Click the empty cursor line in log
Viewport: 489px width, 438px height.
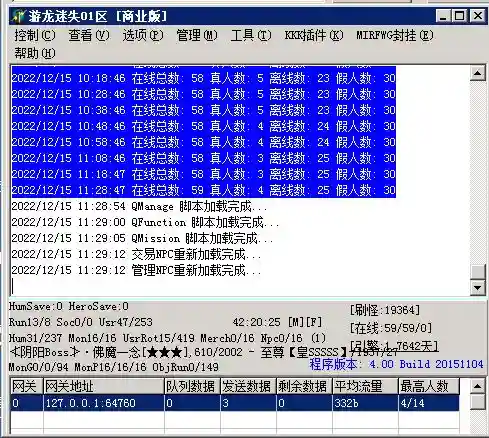(x=240, y=286)
